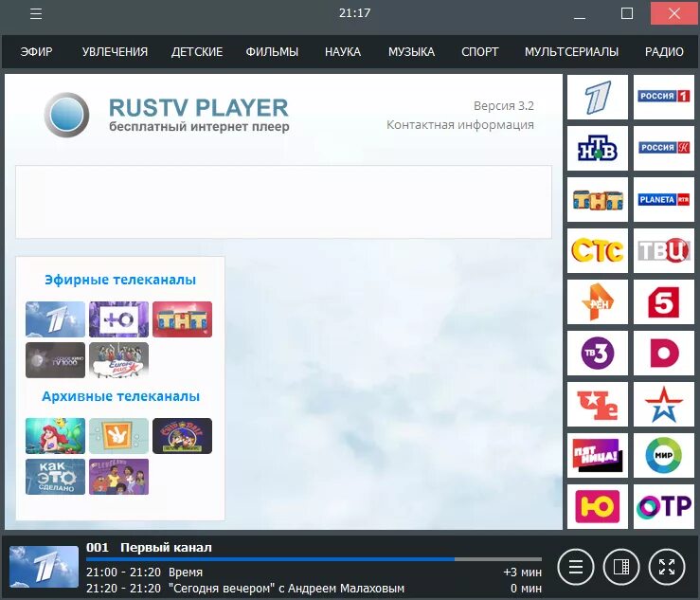Select the Planeta RTR channel logo
This screenshot has height=600, width=700.
[x=664, y=200]
